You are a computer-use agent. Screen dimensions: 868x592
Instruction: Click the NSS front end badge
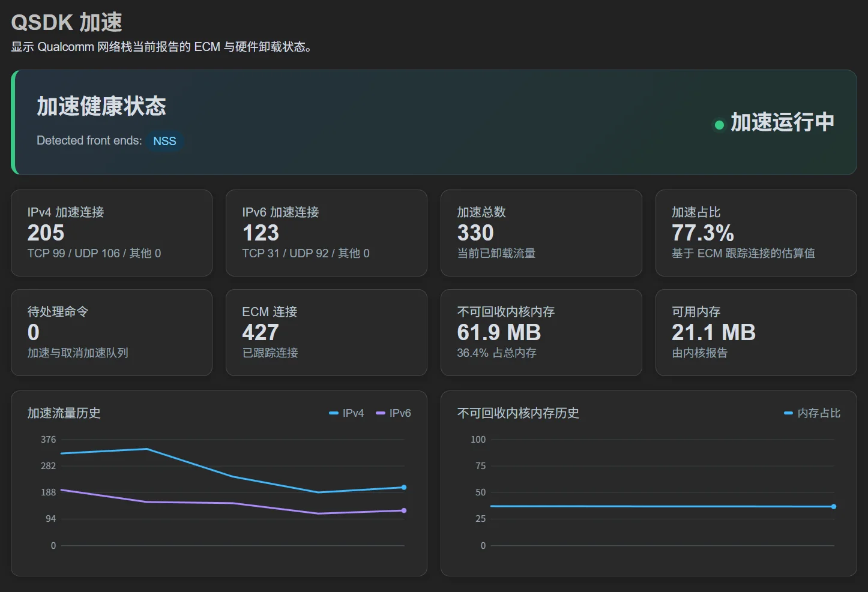(x=164, y=141)
